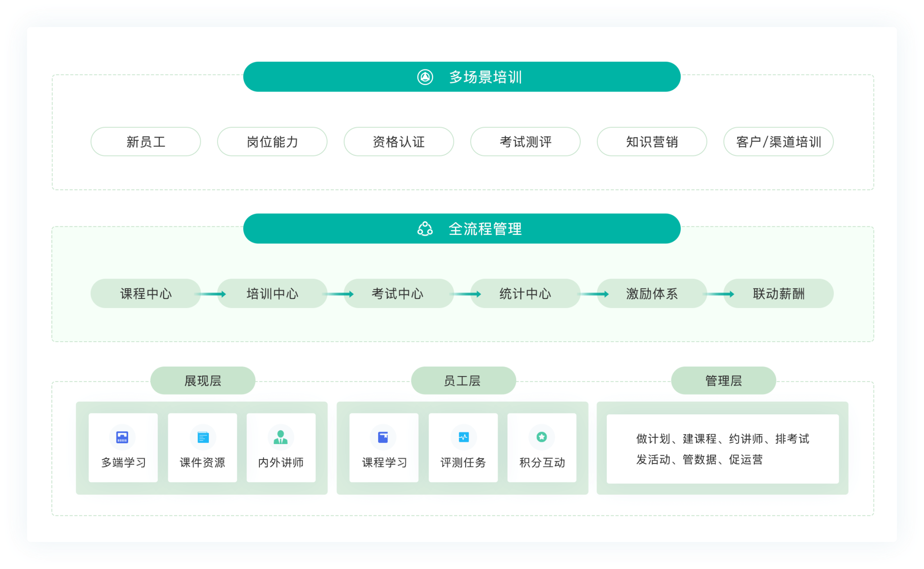The image size is (924, 569).
Task: Click the 管理层 description text box
Action: [x=722, y=449]
